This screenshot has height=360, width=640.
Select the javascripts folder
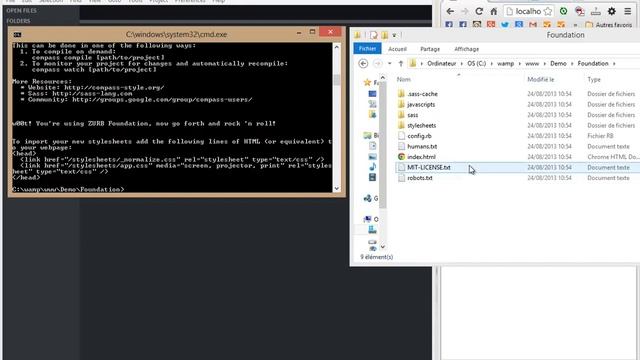click(x=421, y=104)
